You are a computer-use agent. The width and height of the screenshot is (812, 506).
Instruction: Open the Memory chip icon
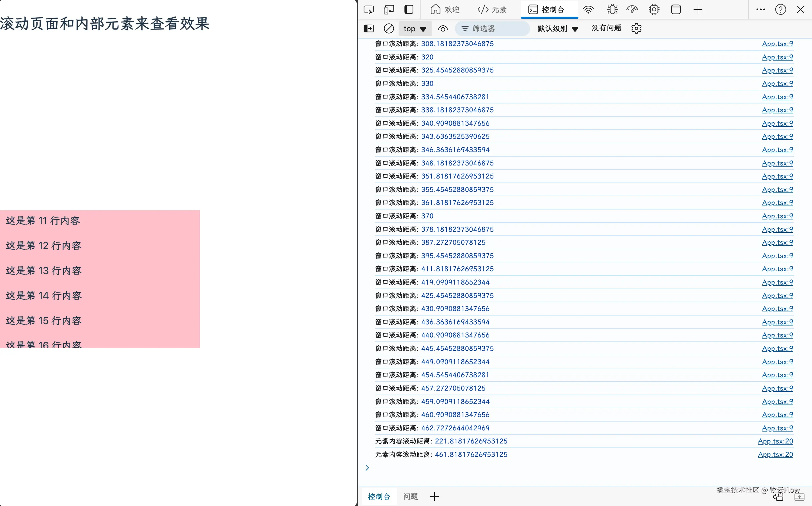(x=654, y=10)
